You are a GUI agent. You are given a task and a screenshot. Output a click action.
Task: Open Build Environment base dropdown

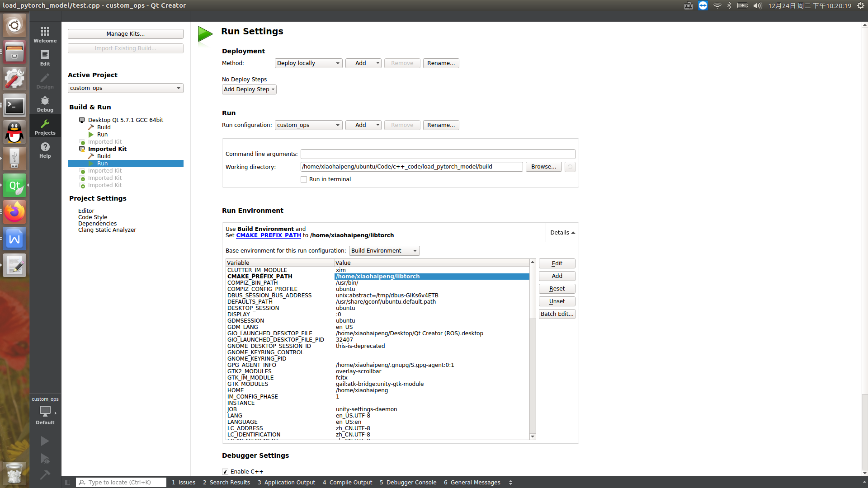click(384, 251)
